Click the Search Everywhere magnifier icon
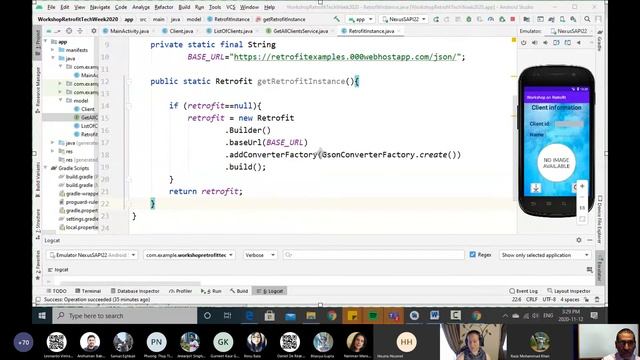 (x=587, y=19)
